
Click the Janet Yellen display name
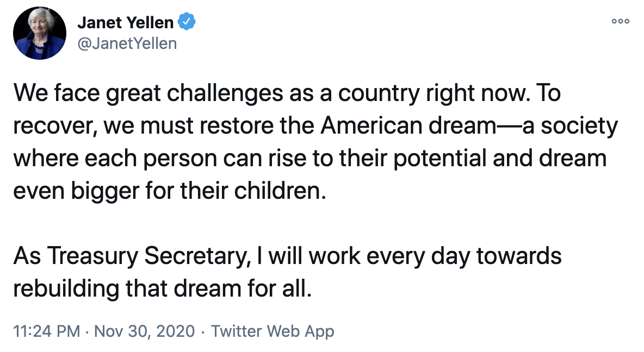[126, 23]
